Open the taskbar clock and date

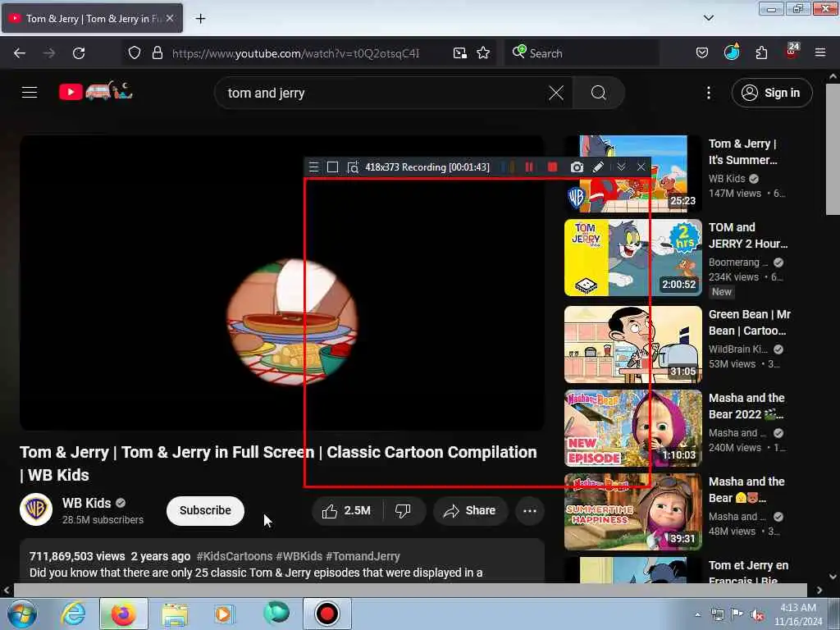[798, 614]
